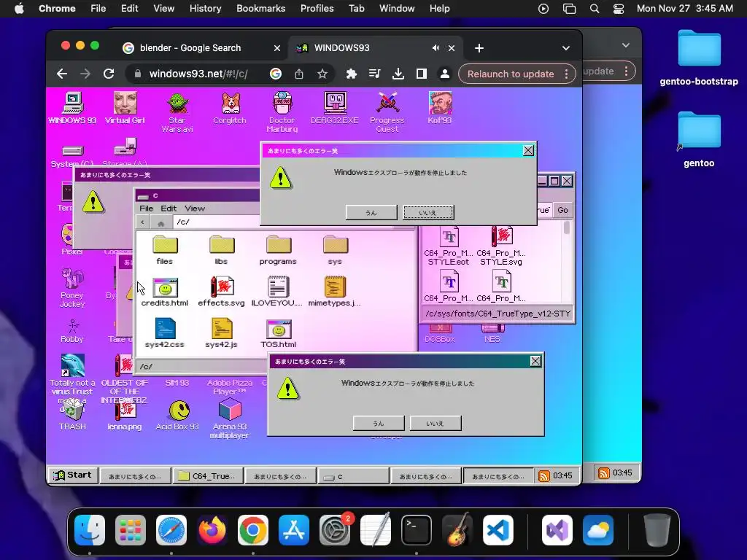
Task: Open the Bookmarks menu in menu bar
Action: pyautogui.click(x=260, y=9)
